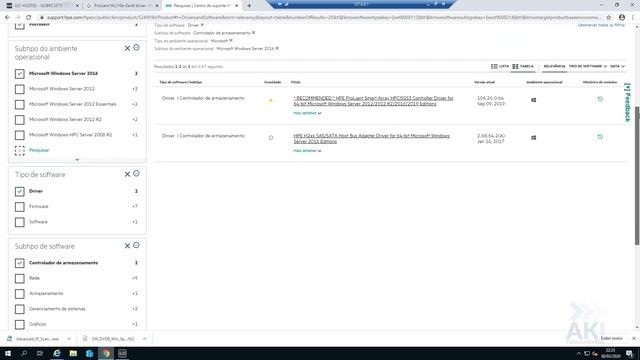The width and height of the screenshot is (640, 360).
Task: Open the Tipo de software sort dropdown
Action: (588, 66)
